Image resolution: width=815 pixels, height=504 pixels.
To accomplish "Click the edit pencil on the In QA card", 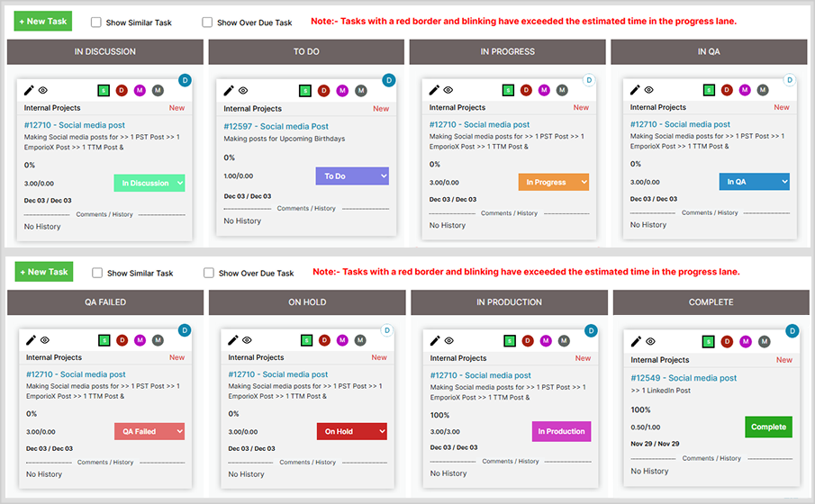I will coord(635,90).
